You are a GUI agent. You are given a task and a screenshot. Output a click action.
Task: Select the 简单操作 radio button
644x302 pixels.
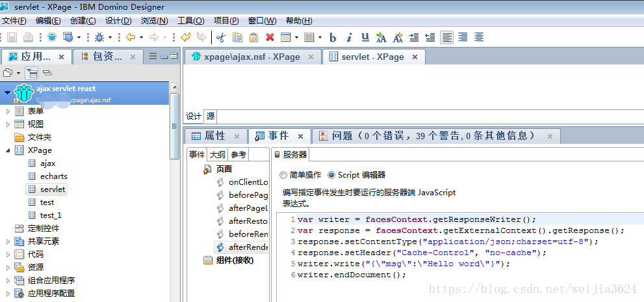tap(283, 175)
